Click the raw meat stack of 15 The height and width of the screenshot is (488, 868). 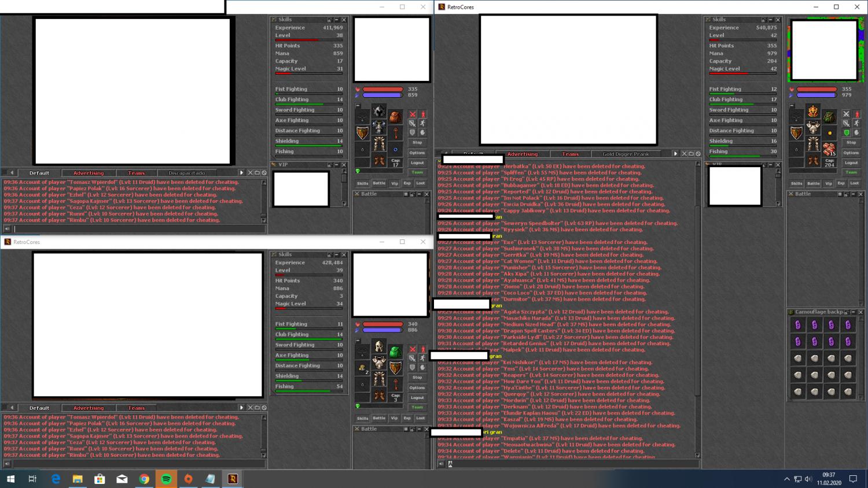tap(829, 149)
